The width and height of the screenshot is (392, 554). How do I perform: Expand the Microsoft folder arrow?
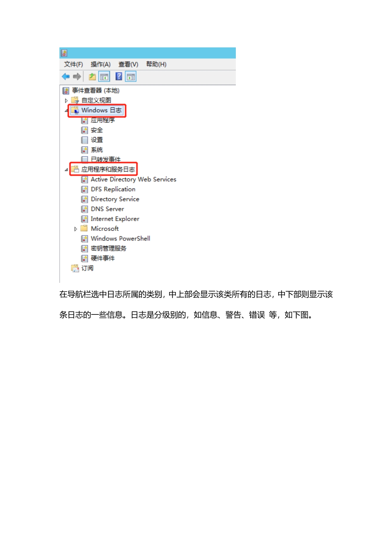click(x=76, y=229)
